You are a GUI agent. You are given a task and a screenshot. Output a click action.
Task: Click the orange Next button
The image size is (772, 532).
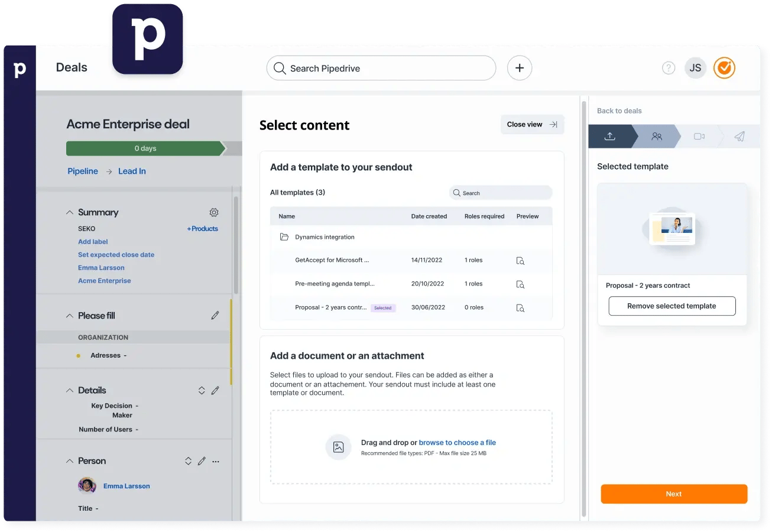pyautogui.click(x=674, y=494)
